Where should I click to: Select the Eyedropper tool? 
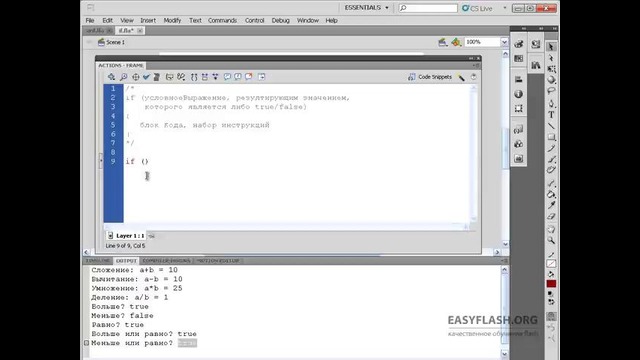pos(551,205)
